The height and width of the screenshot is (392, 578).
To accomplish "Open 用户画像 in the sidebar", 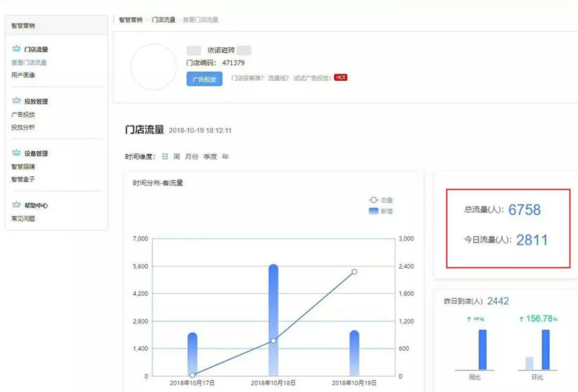I will tap(23, 75).
